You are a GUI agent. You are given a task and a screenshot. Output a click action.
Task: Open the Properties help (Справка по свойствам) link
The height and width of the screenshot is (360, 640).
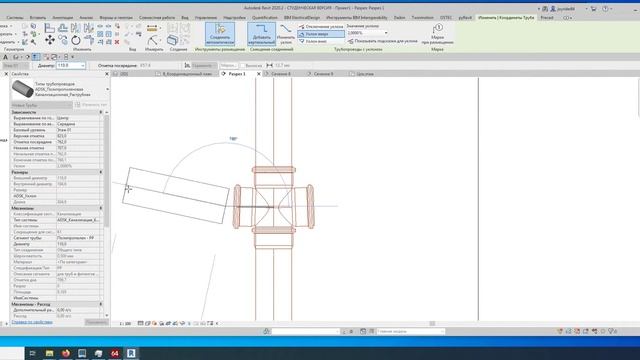[x=32, y=322]
